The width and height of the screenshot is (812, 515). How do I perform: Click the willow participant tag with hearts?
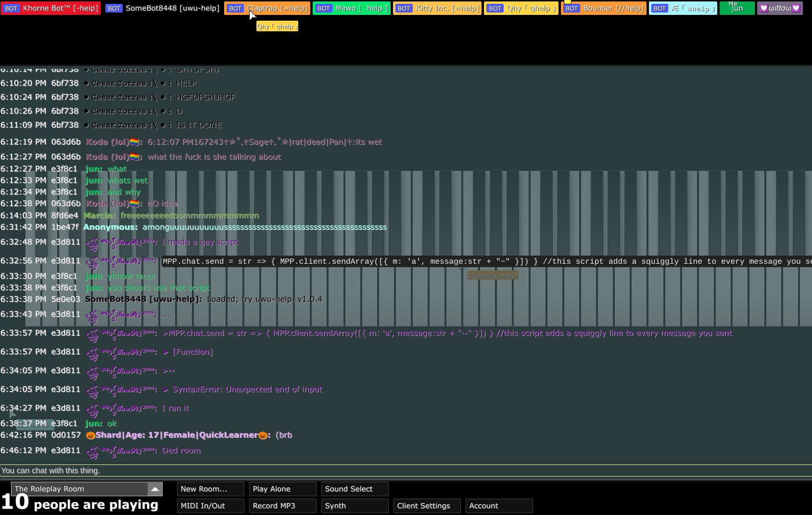780,8
